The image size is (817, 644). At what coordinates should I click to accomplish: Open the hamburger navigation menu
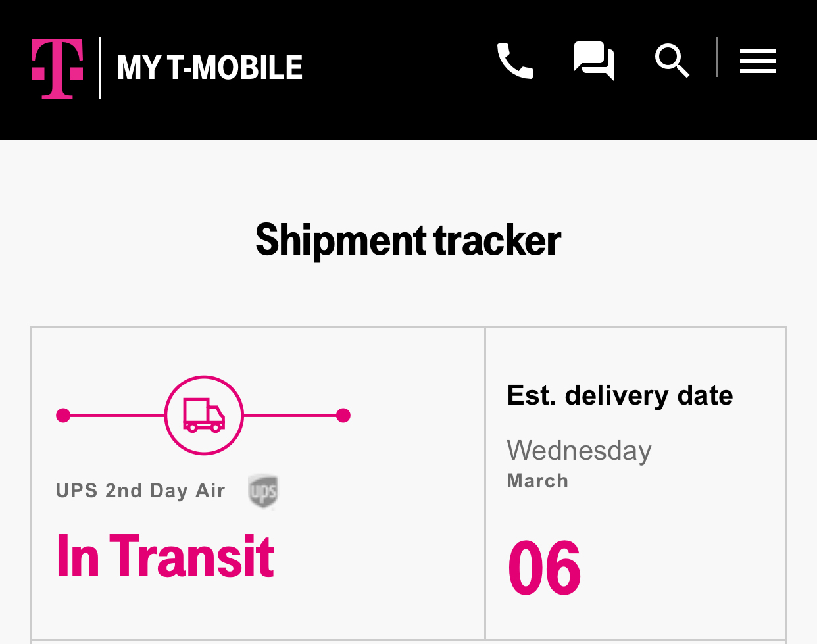coord(757,61)
